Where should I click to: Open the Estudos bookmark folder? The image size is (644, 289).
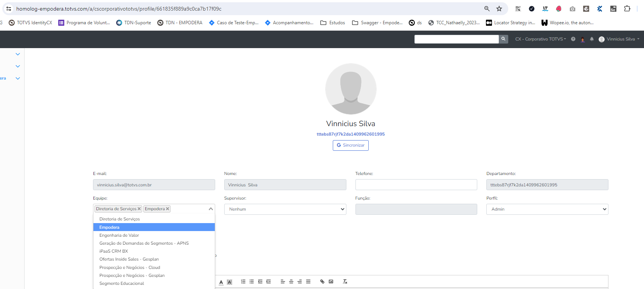pyautogui.click(x=333, y=23)
